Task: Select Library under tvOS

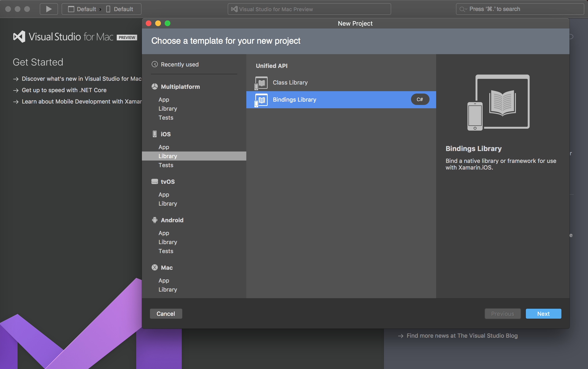Action: point(168,203)
